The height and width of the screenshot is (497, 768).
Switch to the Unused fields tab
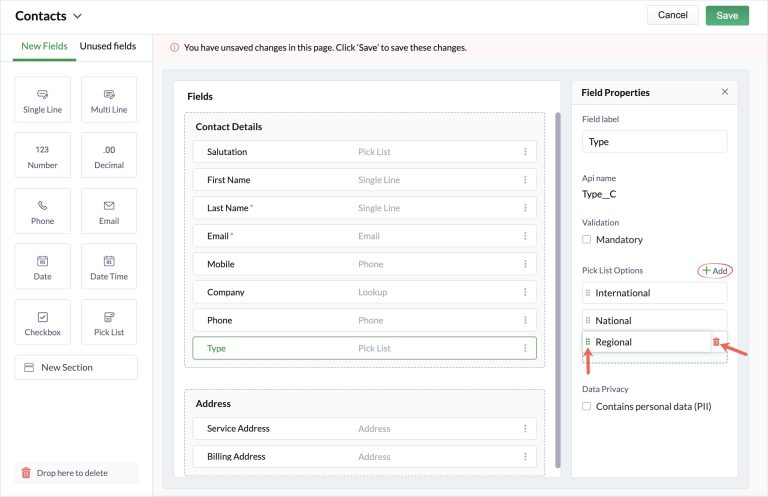click(x=108, y=46)
